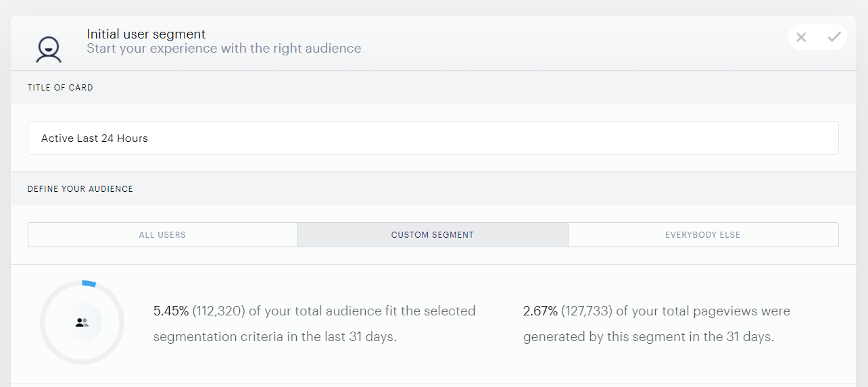Click the grey audience share ring
Screen dimensions: 868x387
pyautogui.click(x=82, y=323)
